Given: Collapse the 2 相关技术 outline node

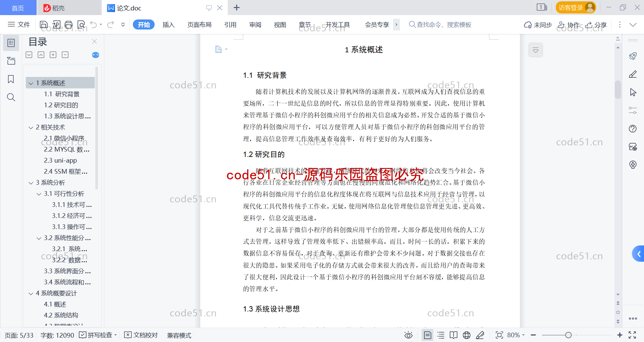Looking at the screenshot, I should coord(31,127).
